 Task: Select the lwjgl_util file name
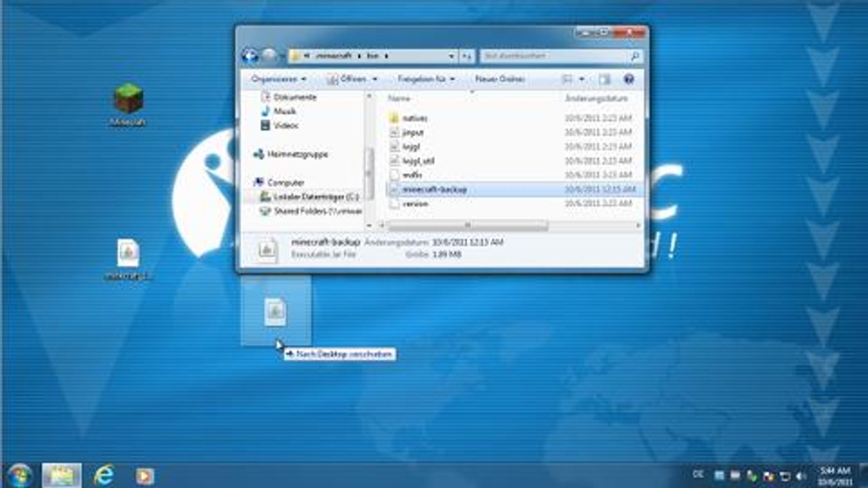tap(418, 161)
